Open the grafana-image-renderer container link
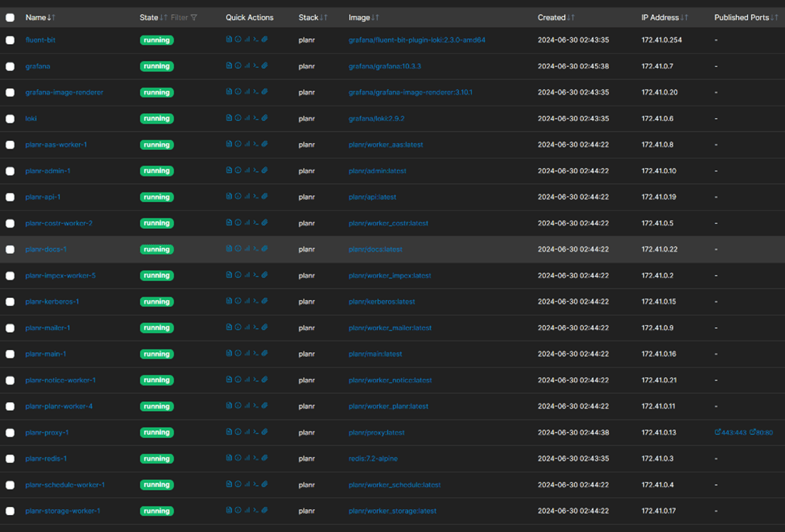The image size is (785, 532). click(x=64, y=92)
